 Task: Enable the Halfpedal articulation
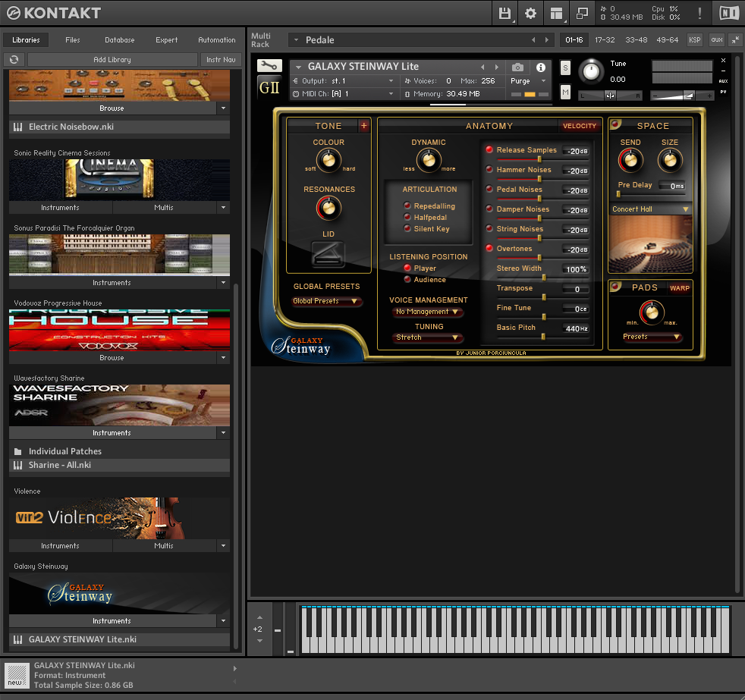tap(407, 217)
